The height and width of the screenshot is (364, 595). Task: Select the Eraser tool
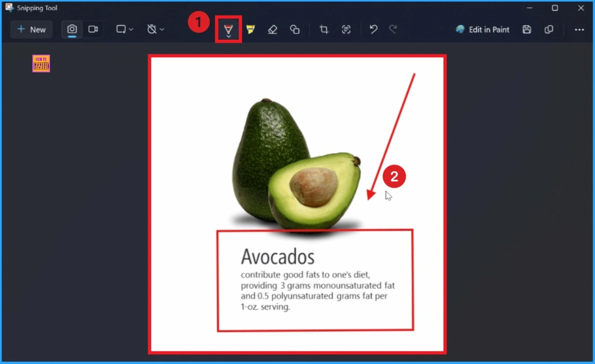pyautogui.click(x=272, y=30)
